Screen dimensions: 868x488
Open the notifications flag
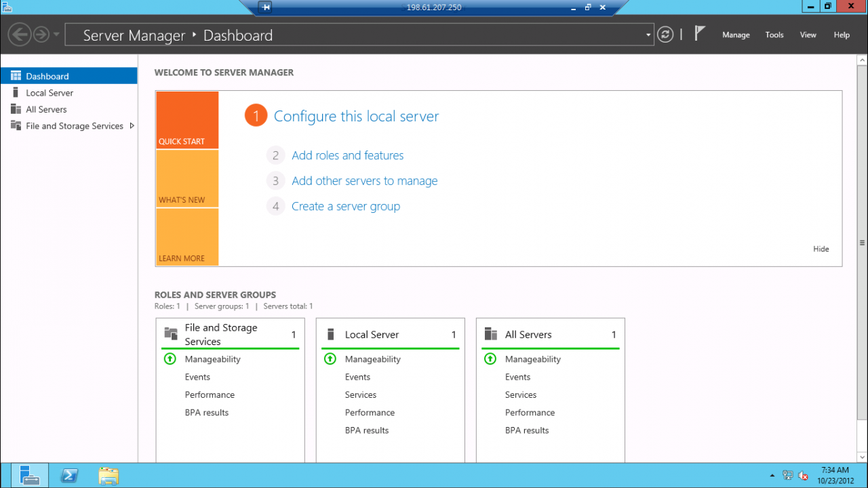coord(701,33)
